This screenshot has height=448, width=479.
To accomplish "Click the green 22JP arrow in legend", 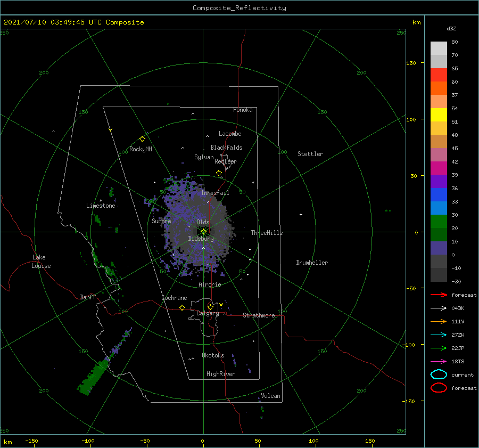I will coord(439,348).
